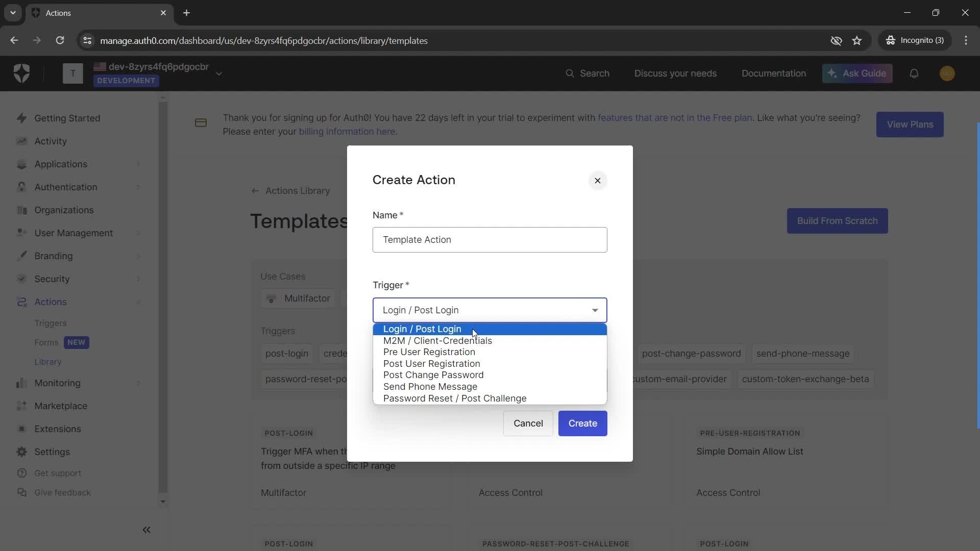This screenshot has height=551, width=980.
Task: Filter by post-change-password chip
Action: [x=691, y=354]
